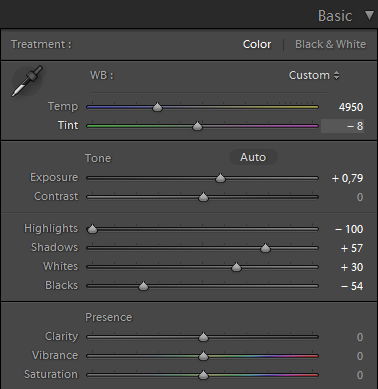The image size is (378, 389).
Task: Click the Temp value field 4950
Action: point(351,107)
